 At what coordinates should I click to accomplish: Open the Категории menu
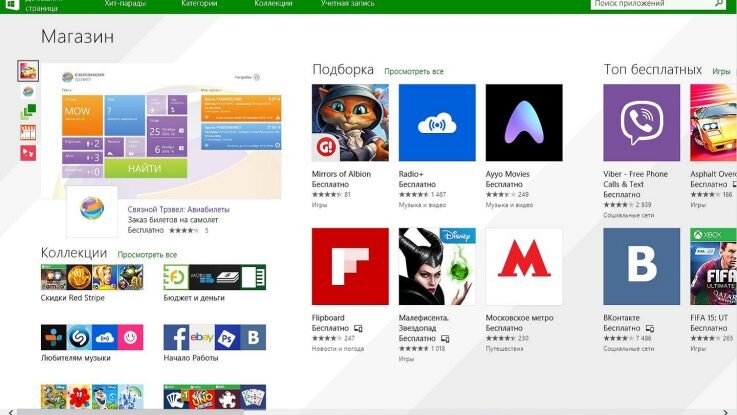199,3
